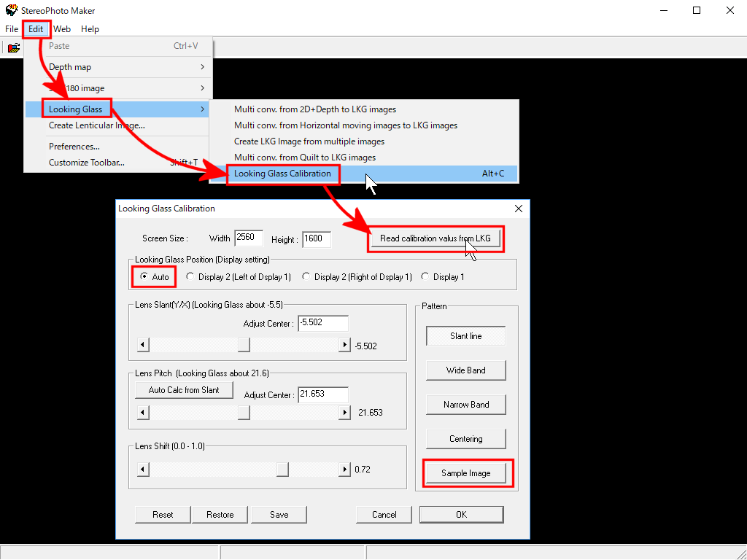Select the Auto position radio button
Screen dimensions: 747x560
tap(144, 277)
